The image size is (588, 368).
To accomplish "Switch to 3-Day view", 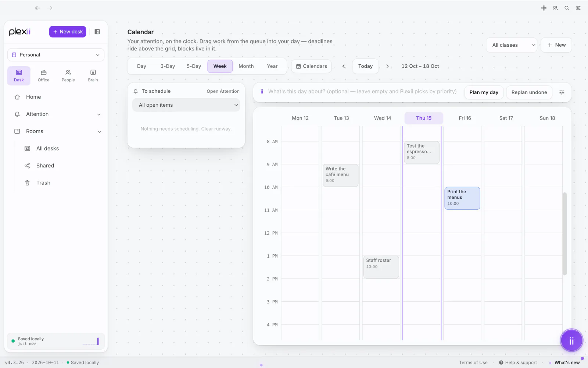I will pos(168,66).
